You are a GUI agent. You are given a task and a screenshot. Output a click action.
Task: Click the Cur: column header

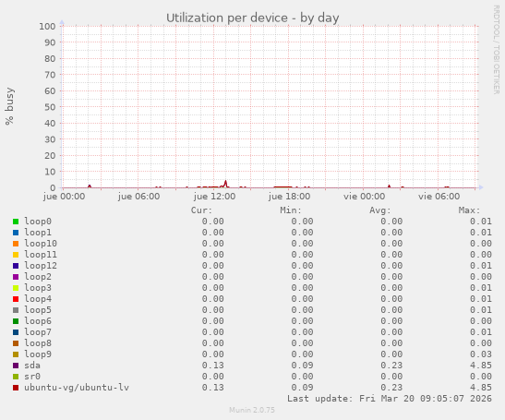(201, 210)
